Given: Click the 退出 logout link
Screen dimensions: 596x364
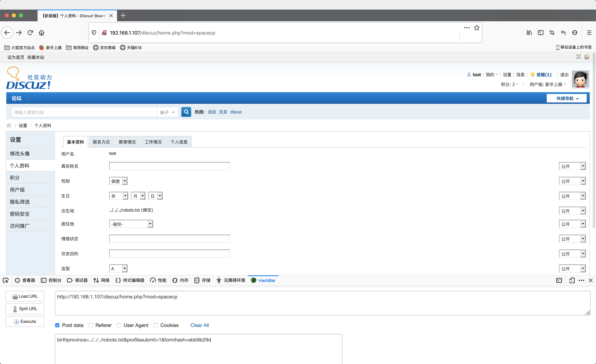Looking at the screenshot, I should point(564,75).
